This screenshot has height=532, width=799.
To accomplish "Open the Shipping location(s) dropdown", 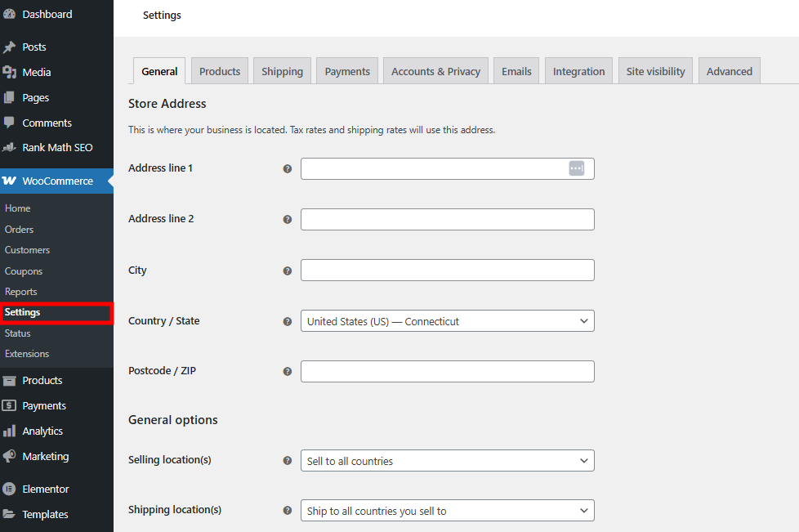I will tap(447, 510).
